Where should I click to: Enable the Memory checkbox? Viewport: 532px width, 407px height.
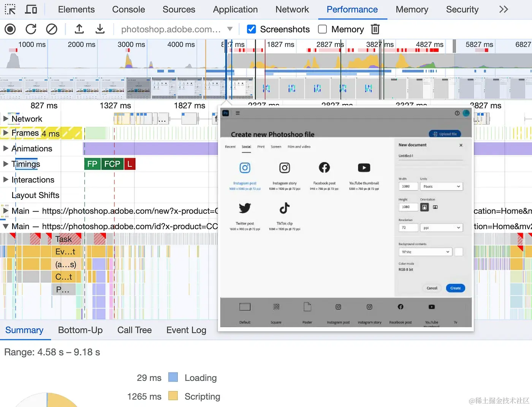tap(322, 29)
